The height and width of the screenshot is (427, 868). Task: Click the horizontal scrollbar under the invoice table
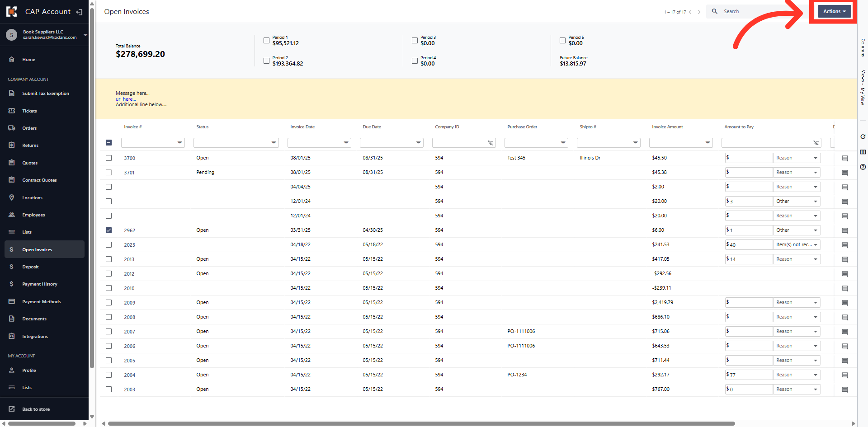[421, 423]
